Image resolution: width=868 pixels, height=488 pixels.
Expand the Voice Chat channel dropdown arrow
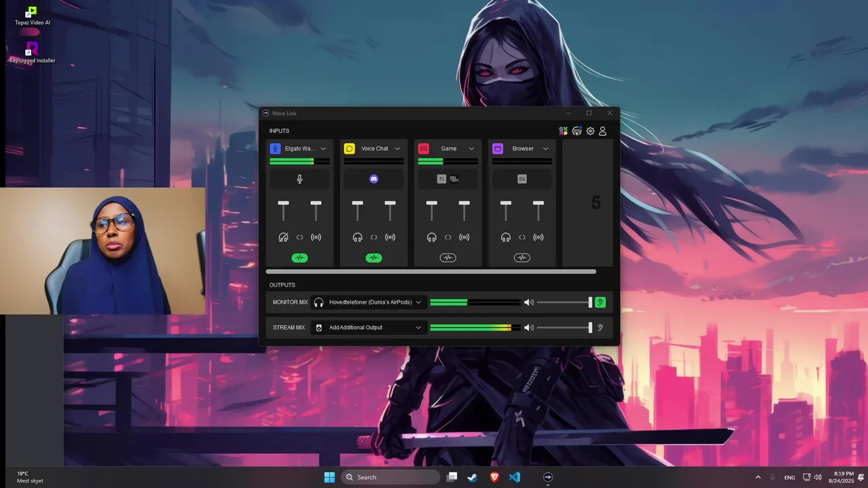click(x=397, y=148)
